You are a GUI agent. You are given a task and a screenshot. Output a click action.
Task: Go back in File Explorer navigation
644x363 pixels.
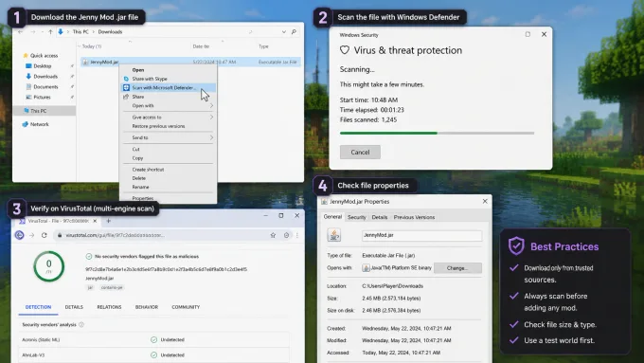tap(21, 31)
